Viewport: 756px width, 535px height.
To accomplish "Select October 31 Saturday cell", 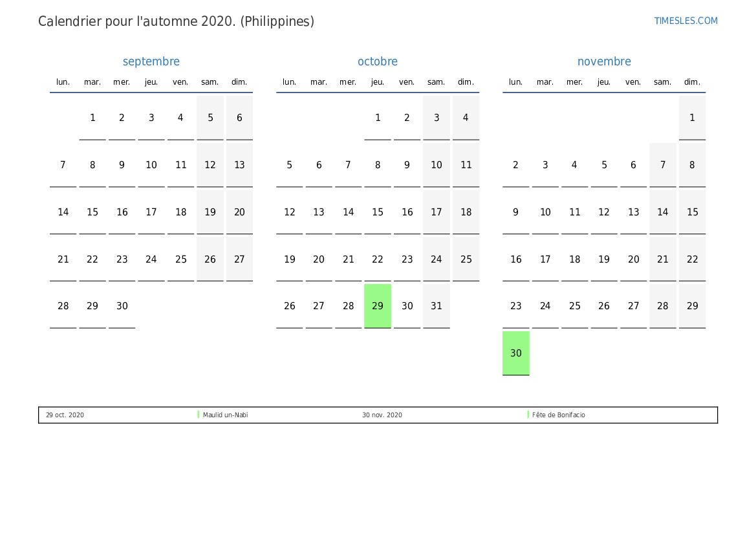I will click(437, 306).
